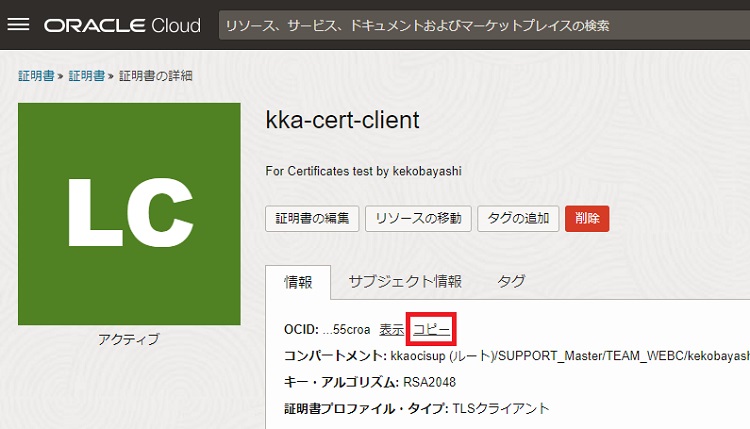Focus the resource and service search field
The width and height of the screenshot is (750, 429).
[x=480, y=25]
